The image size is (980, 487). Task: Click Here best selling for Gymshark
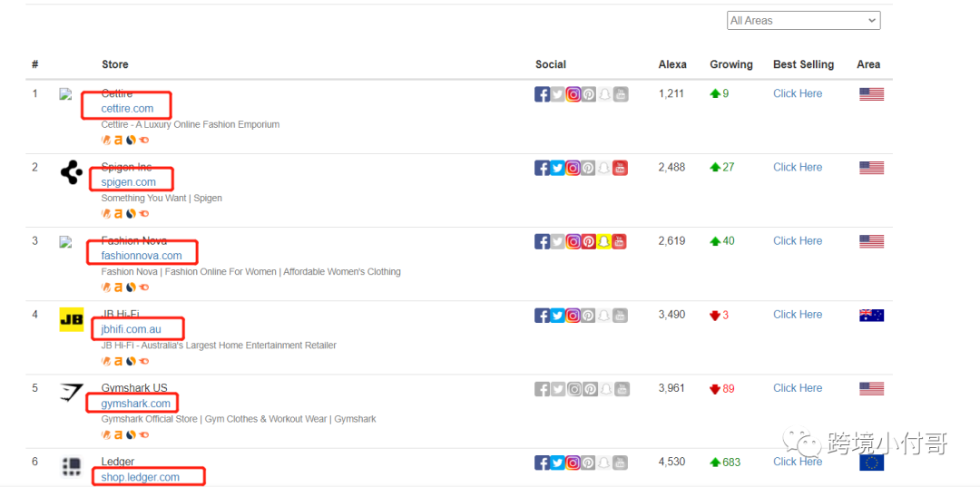(798, 388)
